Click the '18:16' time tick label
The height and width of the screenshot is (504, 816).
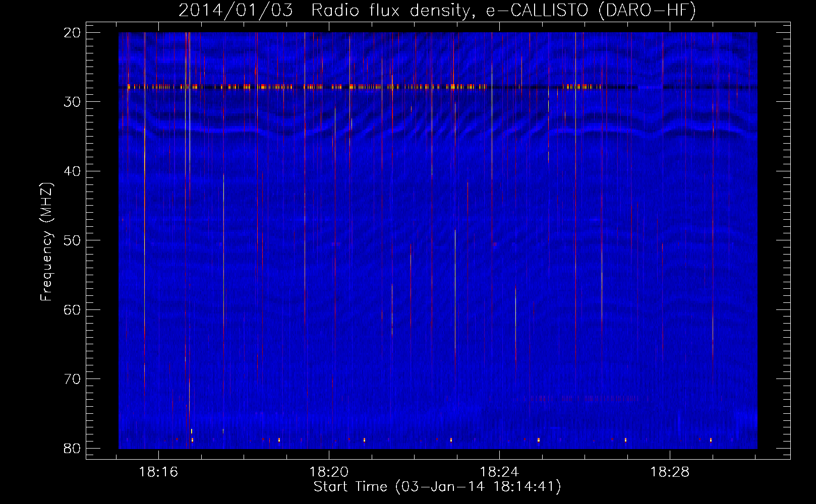point(158,472)
